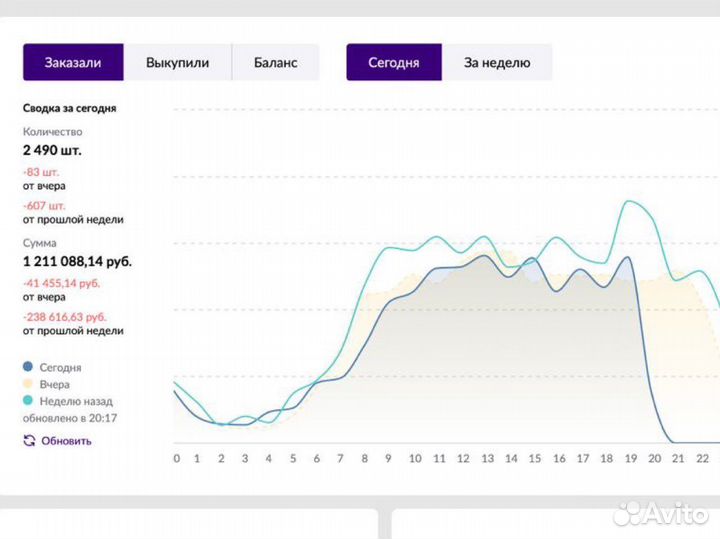Click the red -83 шт. difference
Screen dimensions: 720x539
(41, 172)
